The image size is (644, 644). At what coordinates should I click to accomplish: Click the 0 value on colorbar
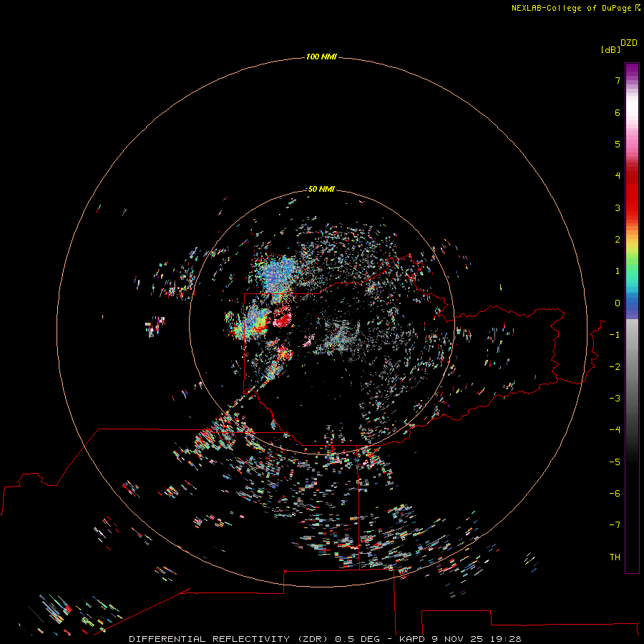(x=618, y=303)
